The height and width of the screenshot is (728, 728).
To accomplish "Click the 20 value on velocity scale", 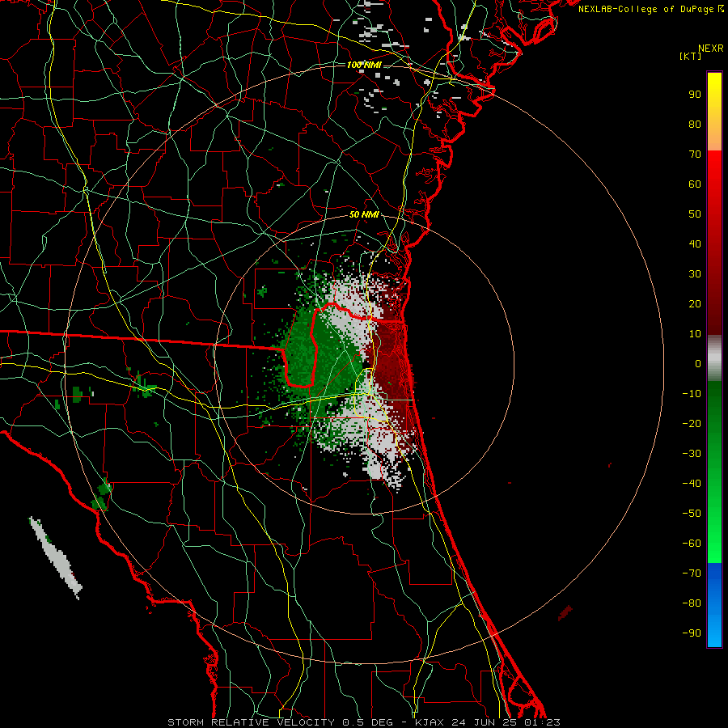I will coord(695,304).
